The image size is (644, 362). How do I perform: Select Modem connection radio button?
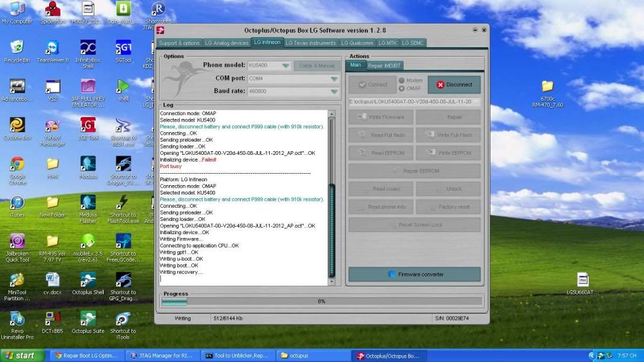click(x=401, y=80)
